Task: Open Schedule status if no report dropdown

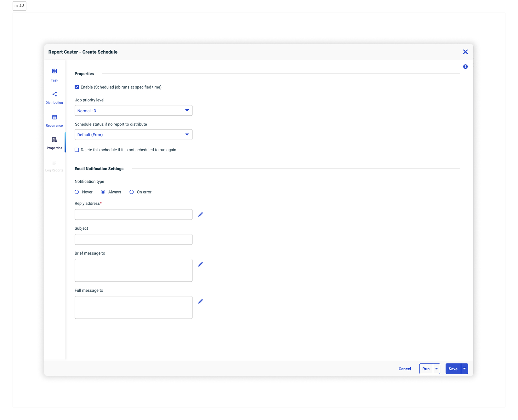Action: [x=134, y=135]
